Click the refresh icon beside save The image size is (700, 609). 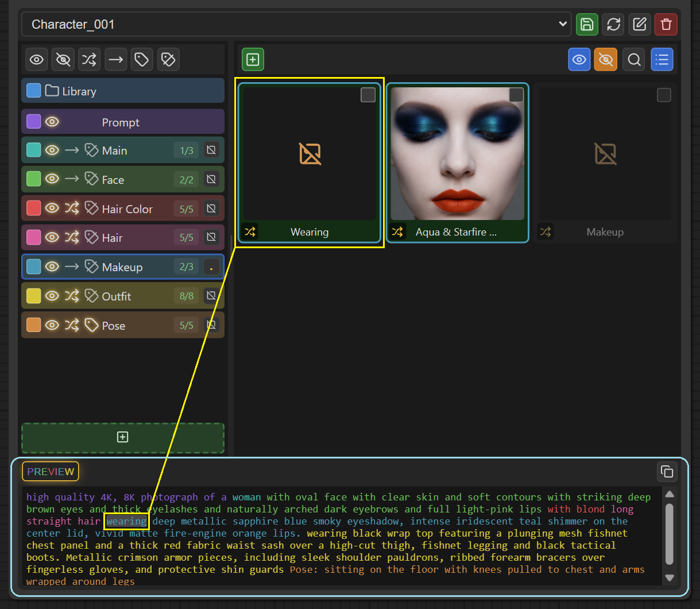click(x=613, y=24)
